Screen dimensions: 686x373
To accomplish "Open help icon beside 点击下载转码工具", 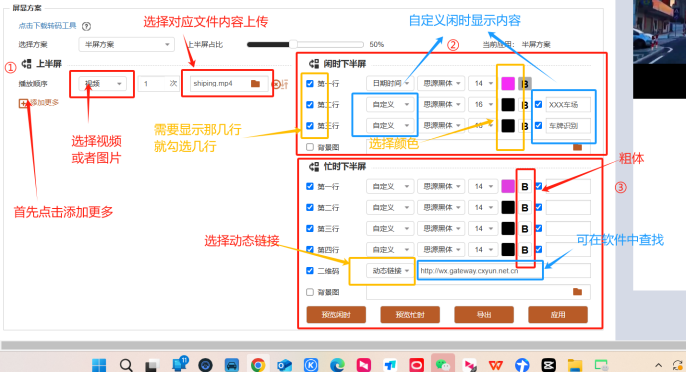I will tap(87, 26).
